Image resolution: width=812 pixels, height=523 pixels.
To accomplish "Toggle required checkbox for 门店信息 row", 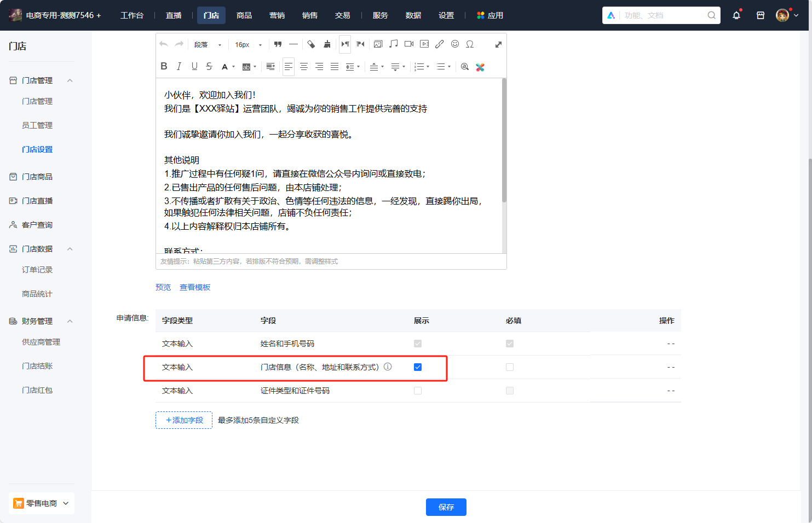I will click(x=510, y=367).
